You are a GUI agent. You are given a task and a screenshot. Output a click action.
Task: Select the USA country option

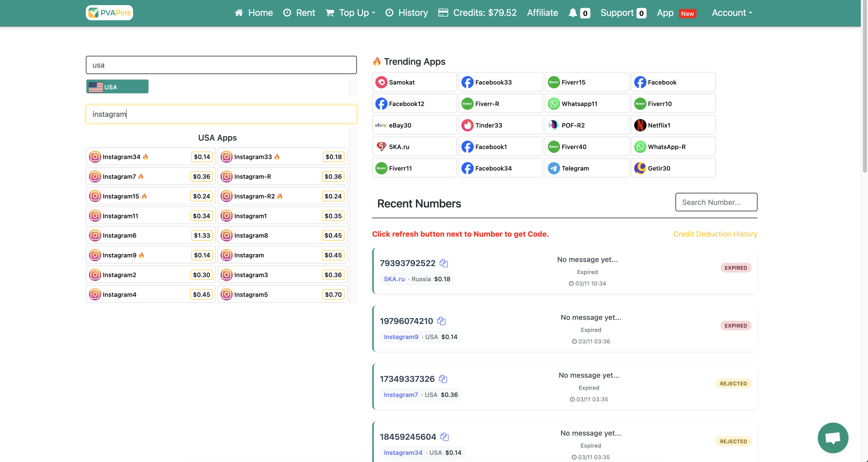coord(117,87)
